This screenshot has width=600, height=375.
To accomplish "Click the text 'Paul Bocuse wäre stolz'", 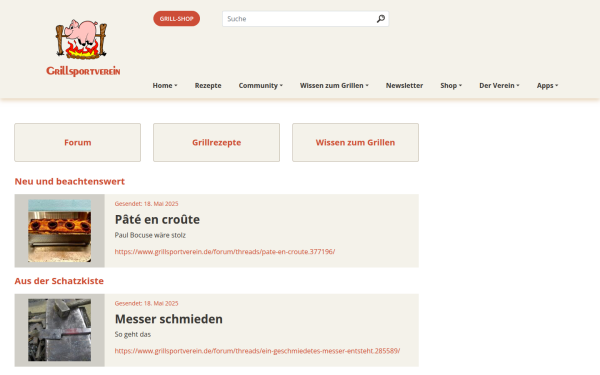I will coord(150,235).
